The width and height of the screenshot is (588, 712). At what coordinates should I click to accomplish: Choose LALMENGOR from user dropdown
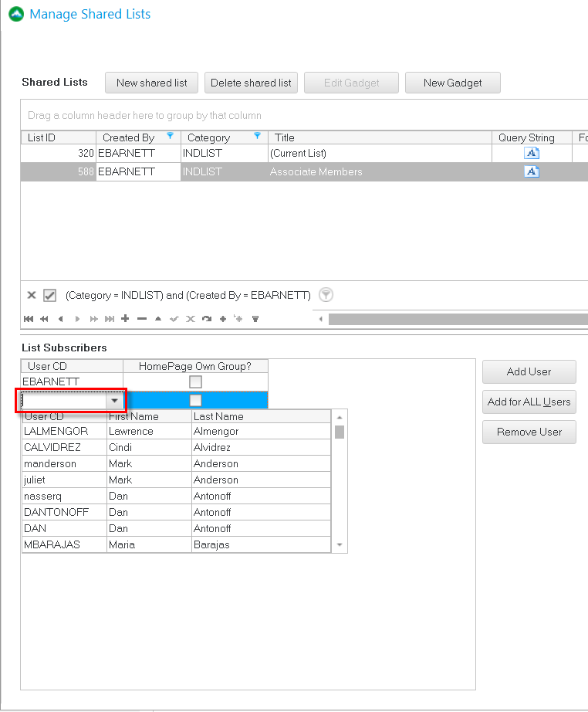point(177,431)
